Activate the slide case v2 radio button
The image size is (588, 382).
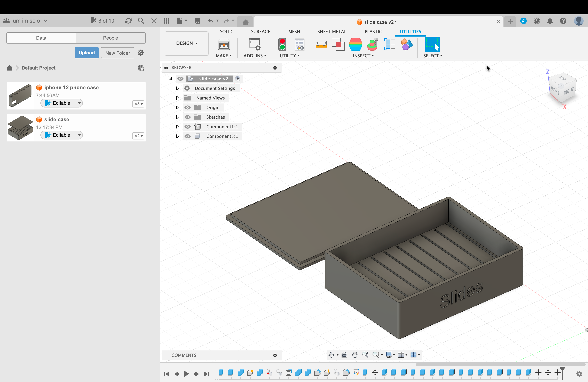pos(237,79)
